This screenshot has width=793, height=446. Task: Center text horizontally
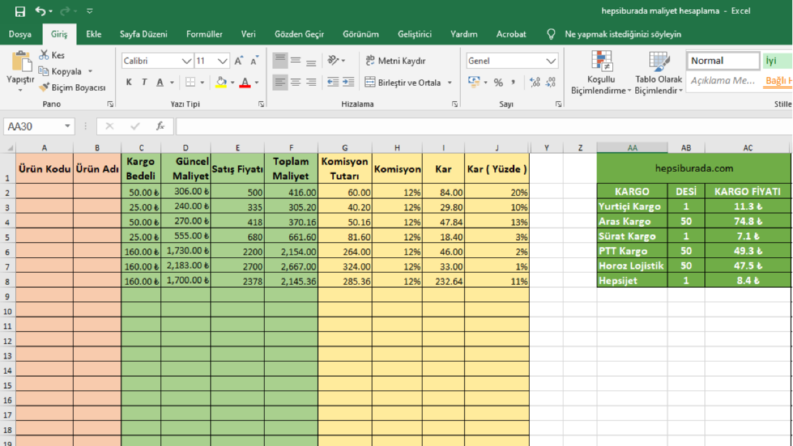(x=295, y=82)
